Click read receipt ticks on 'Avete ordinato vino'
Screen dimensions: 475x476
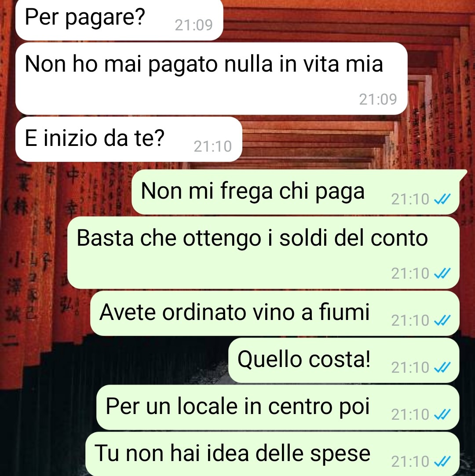click(x=442, y=320)
